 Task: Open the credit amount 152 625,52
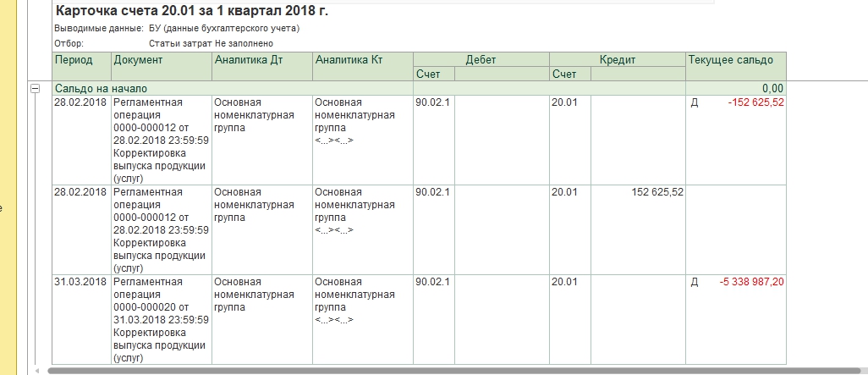tap(657, 192)
